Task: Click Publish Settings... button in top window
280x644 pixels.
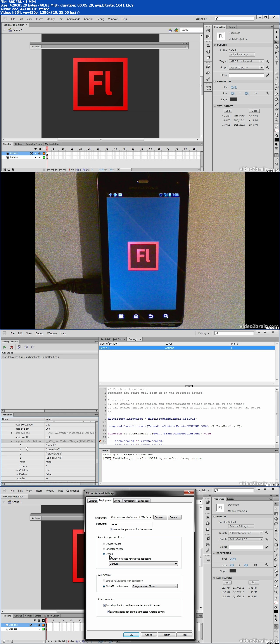Action: [x=241, y=55]
